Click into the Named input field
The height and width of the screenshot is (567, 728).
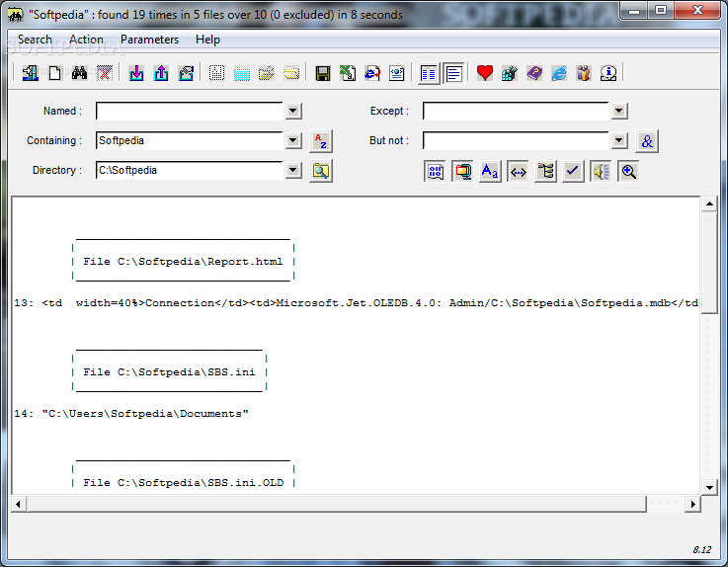[x=190, y=111]
